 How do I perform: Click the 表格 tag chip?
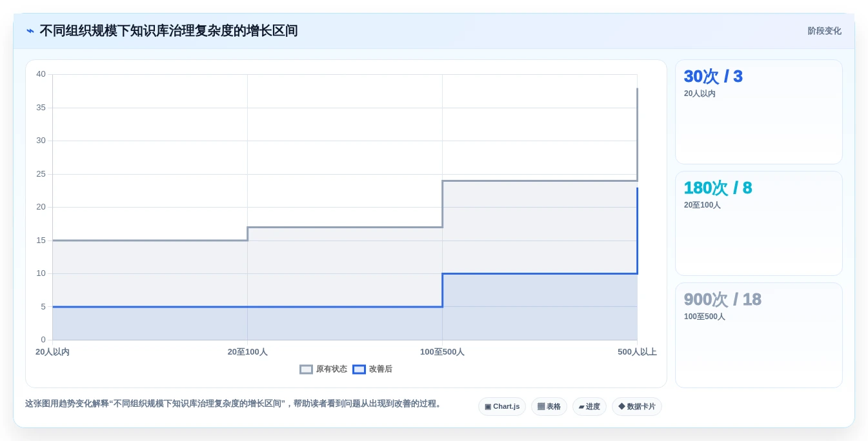point(549,407)
